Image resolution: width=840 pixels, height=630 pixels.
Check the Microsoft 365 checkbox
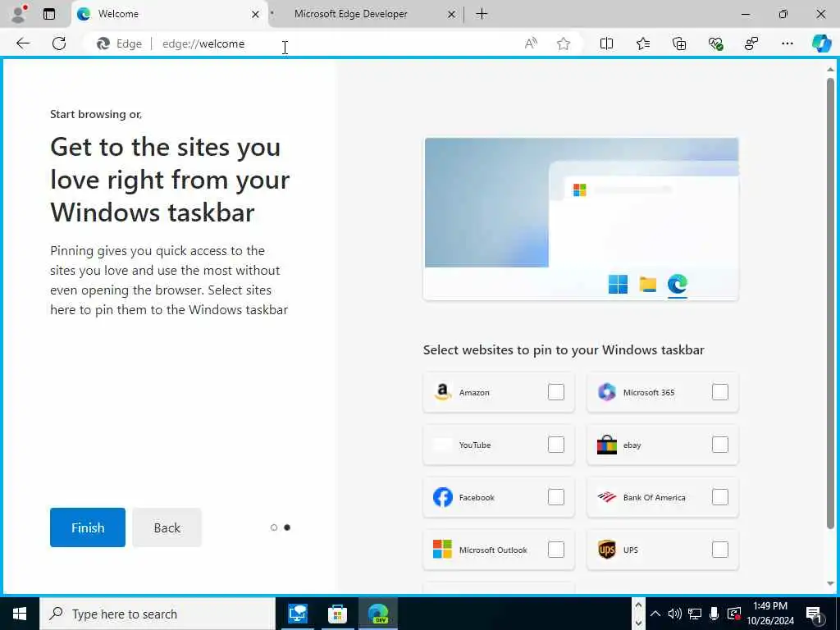coord(720,392)
